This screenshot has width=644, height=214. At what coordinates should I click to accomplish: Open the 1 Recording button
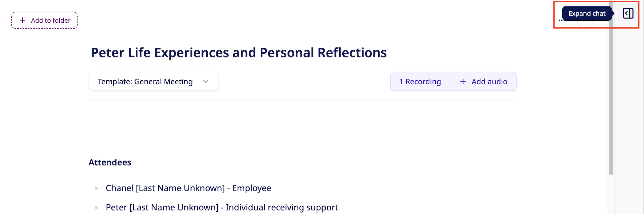420,82
